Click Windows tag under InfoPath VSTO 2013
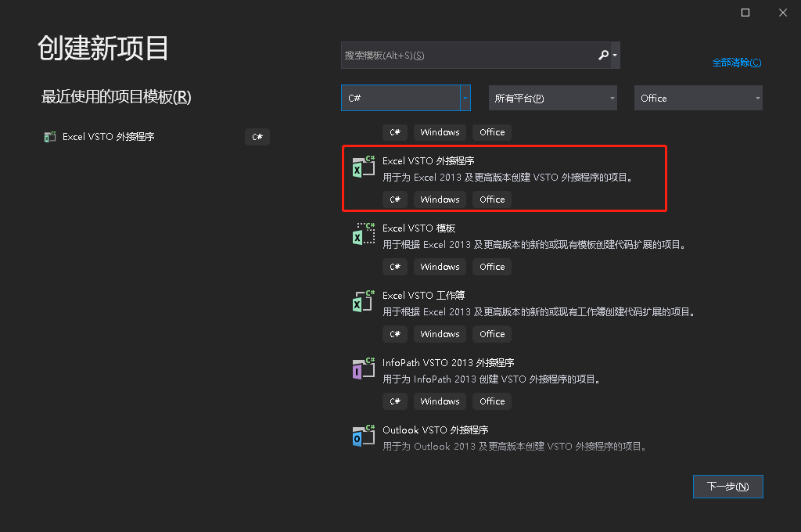 click(440, 401)
